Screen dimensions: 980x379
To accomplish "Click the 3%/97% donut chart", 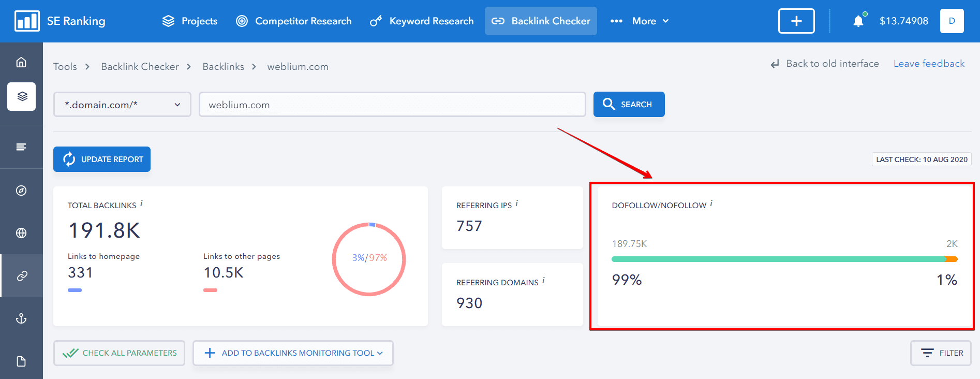I will [x=369, y=259].
